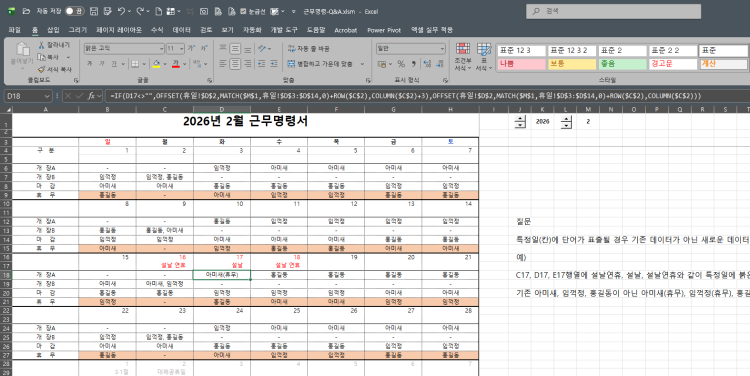750x376 pixels.
Task: Open fill color dropdown arrow
Action: (x=165, y=64)
